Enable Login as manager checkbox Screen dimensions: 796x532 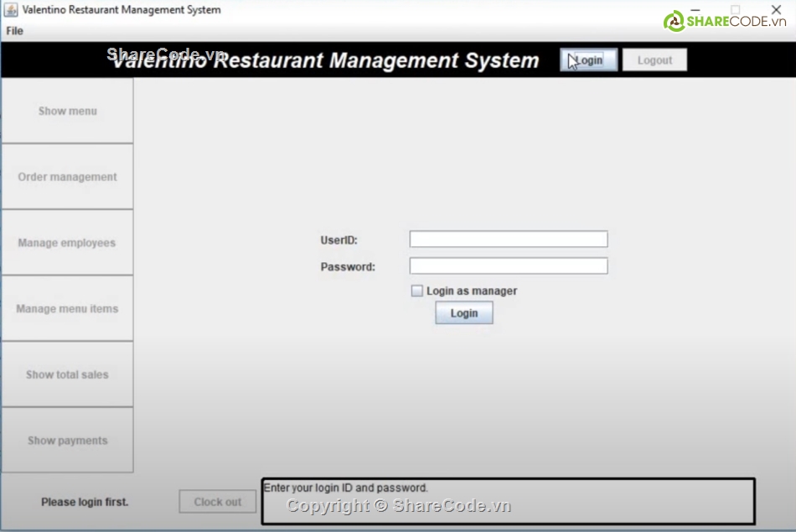(416, 291)
